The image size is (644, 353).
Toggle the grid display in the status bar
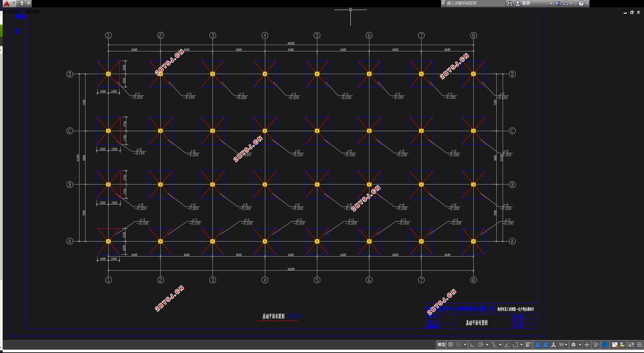coord(451,345)
